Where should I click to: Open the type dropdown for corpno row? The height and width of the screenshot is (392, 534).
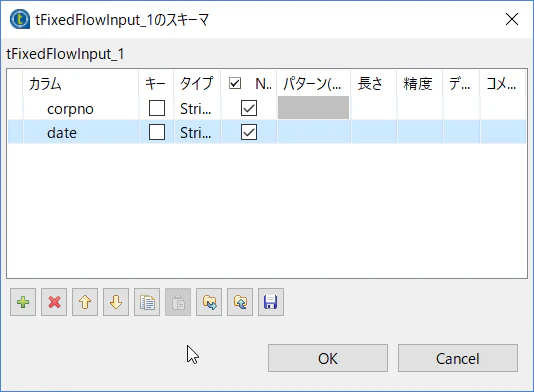[197, 109]
